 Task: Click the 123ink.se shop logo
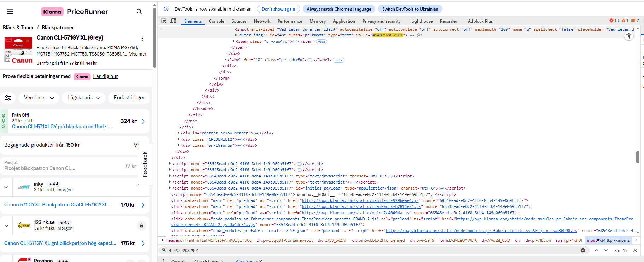[x=24, y=226]
